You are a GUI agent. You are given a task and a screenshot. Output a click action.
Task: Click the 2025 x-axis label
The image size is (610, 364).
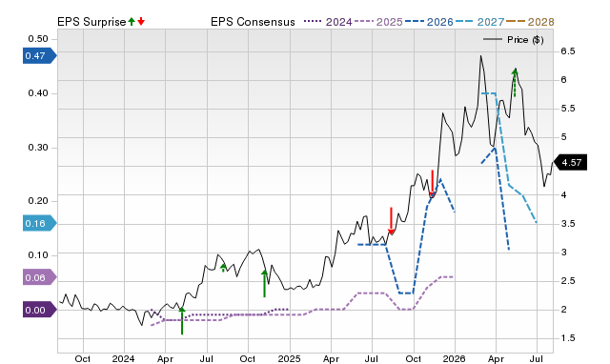289,358
